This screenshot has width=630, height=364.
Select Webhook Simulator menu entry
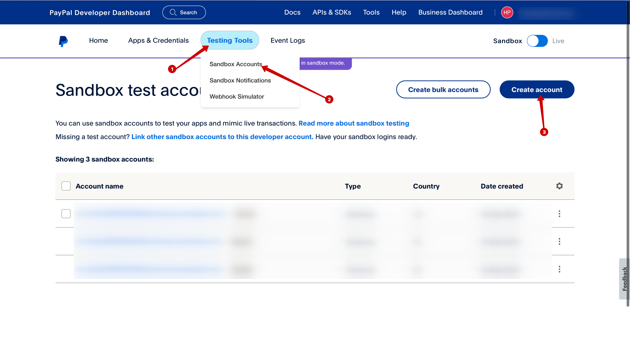click(x=237, y=96)
